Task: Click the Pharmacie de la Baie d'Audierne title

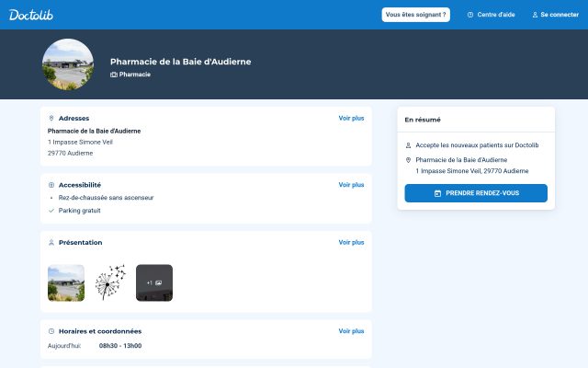Action: [180, 62]
